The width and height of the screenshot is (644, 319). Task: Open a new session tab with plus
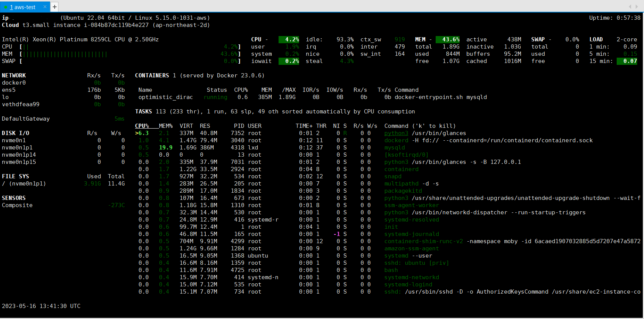point(54,7)
